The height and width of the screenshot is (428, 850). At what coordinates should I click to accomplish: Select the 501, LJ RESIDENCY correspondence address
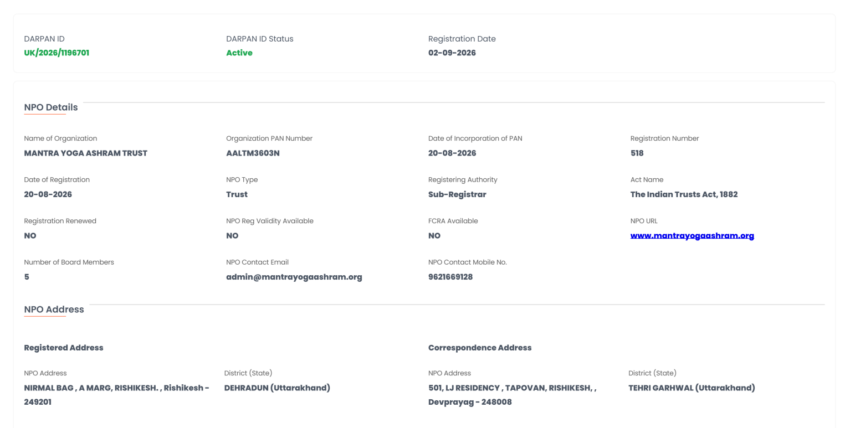point(512,395)
